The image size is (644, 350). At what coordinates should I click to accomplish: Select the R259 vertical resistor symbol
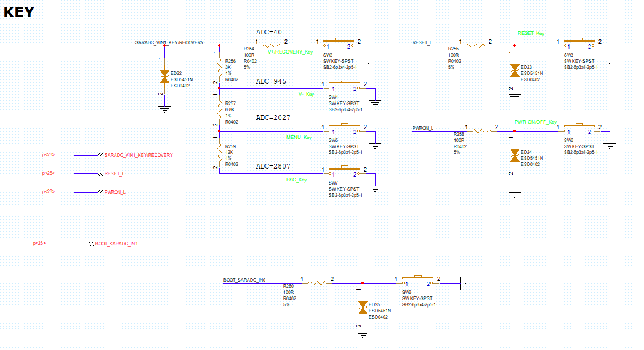tap(219, 153)
